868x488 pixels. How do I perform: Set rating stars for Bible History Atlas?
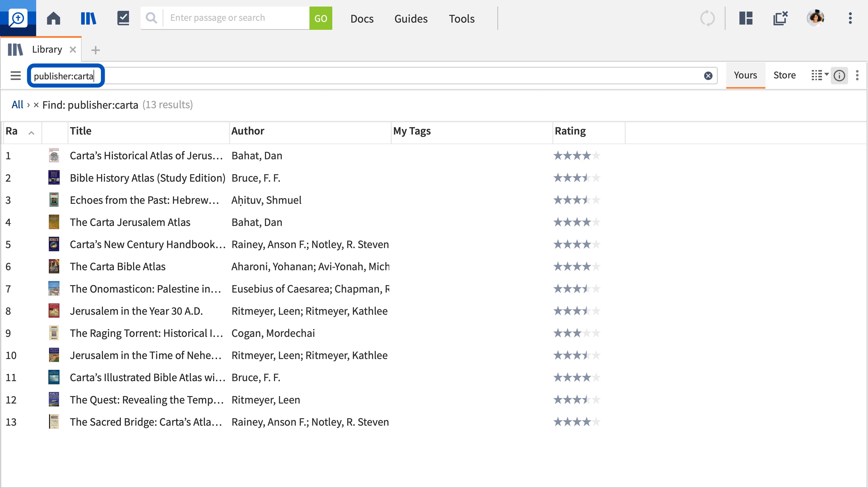(x=577, y=178)
